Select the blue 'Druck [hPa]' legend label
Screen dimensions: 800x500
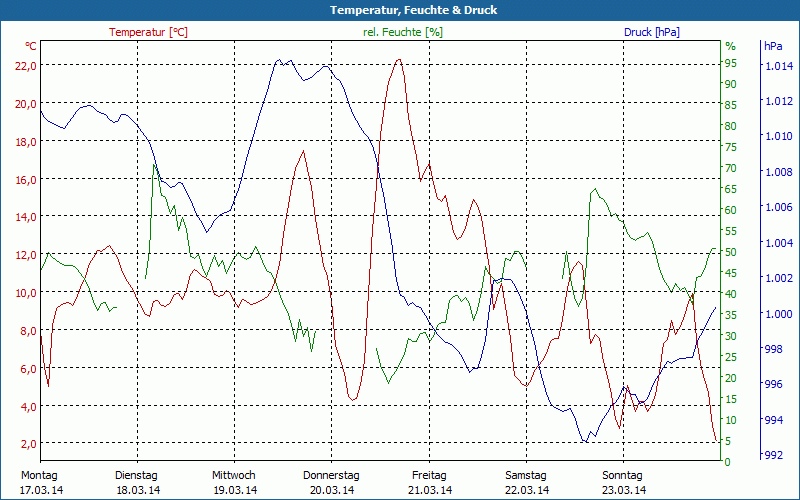pos(651,32)
